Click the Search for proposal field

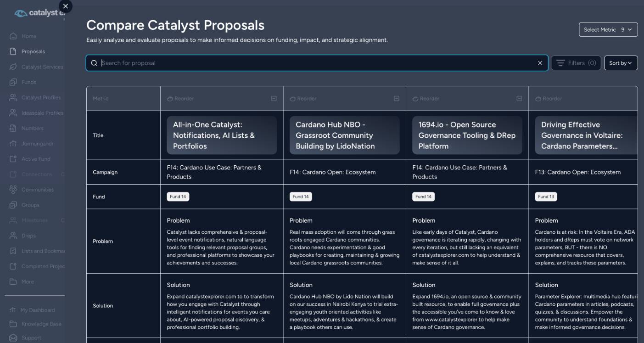[x=317, y=63]
